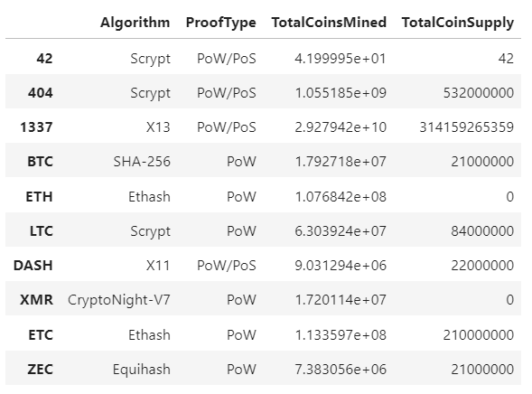Click the ETC row index label
This screenshot has height=394, width=532.
pyautogui.click(x=41, y=335)
